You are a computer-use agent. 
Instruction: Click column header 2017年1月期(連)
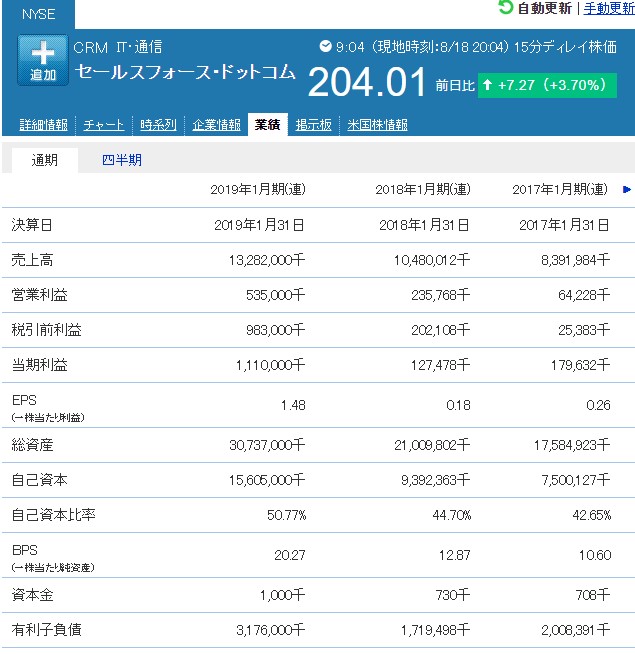coord(560,190)
